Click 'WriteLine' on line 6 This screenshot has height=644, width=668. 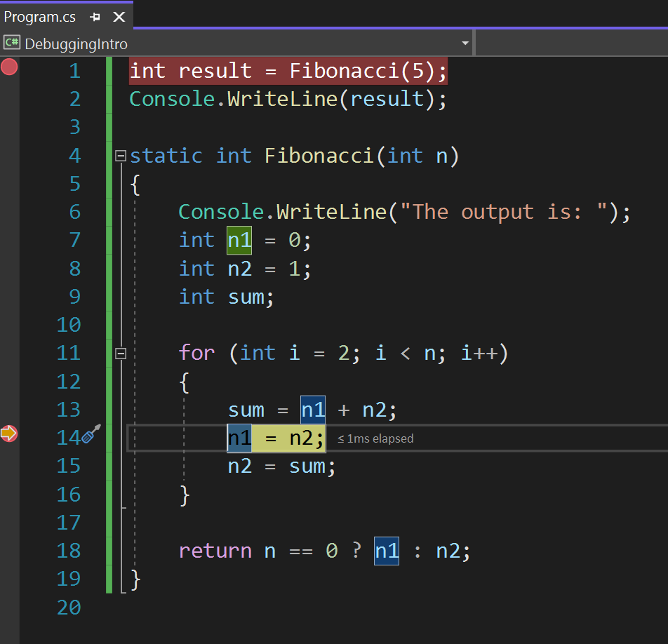[331, 212]
